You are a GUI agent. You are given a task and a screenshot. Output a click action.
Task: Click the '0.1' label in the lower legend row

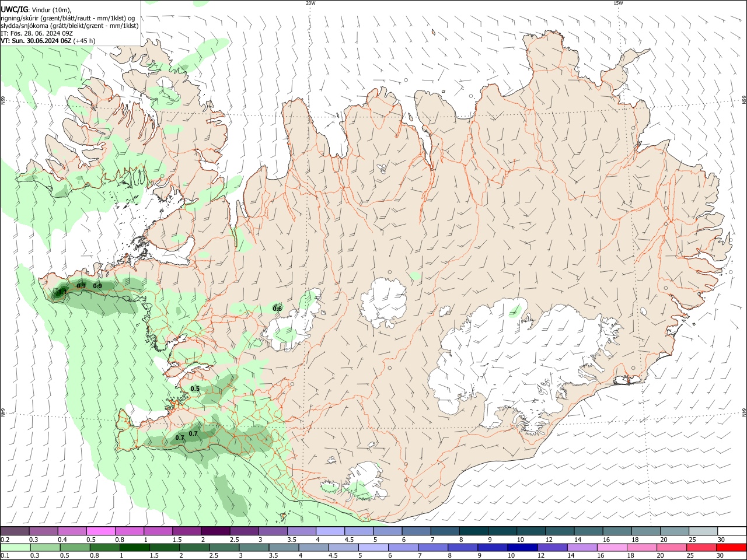pyautogui.click(x=5, y=555)
